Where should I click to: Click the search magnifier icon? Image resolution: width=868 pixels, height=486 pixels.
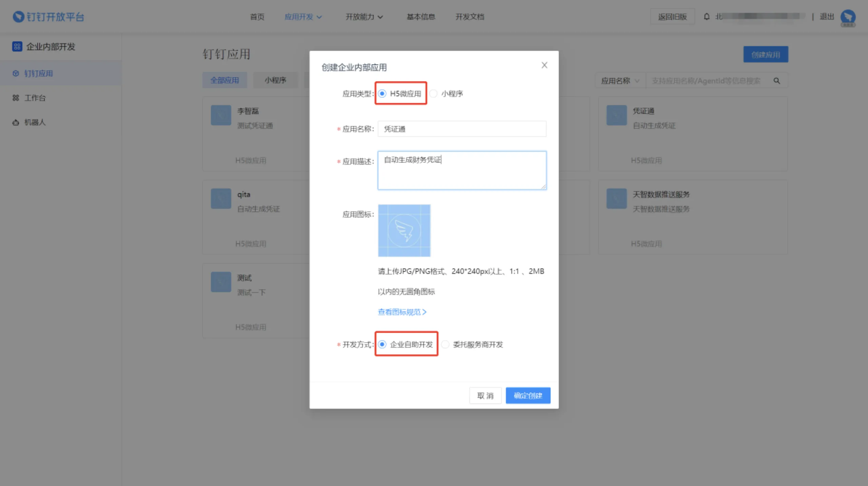pos(776,81)
